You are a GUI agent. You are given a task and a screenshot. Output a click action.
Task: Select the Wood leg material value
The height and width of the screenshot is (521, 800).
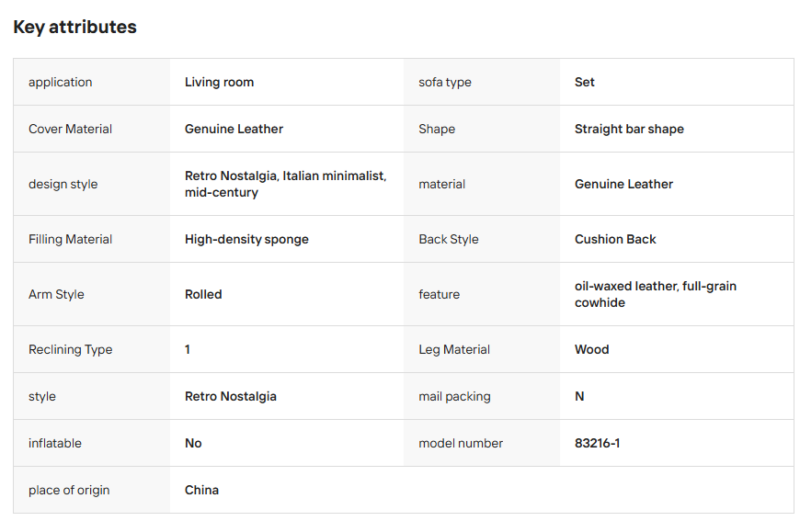[592, 350]
